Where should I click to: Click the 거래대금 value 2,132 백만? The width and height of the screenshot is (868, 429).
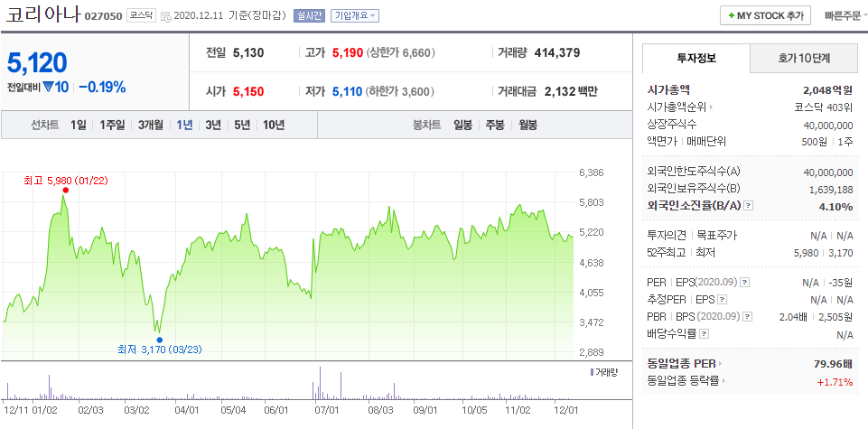[571, 91]
